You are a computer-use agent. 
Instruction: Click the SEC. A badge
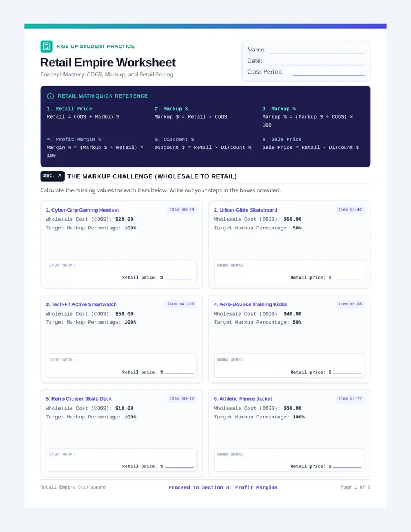point(53,176)
